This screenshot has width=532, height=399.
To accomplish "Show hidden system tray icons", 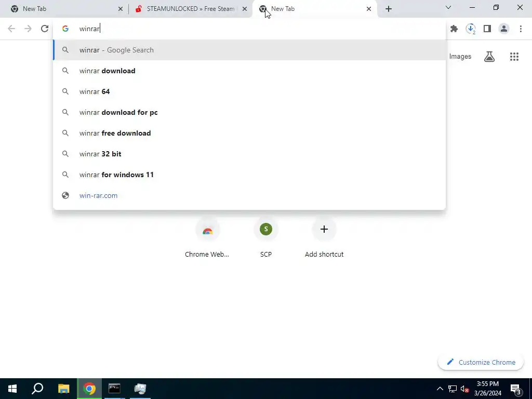I will point(440,389).
